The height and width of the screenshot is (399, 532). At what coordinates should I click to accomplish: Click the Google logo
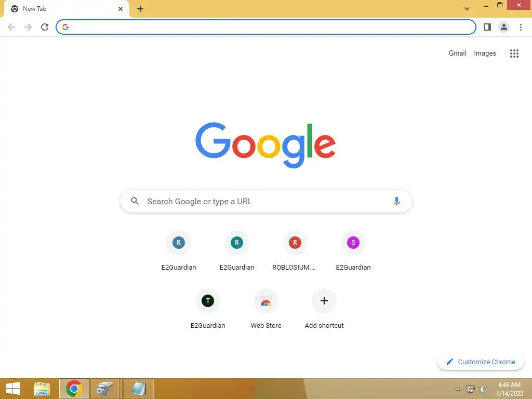click(265, 145)
